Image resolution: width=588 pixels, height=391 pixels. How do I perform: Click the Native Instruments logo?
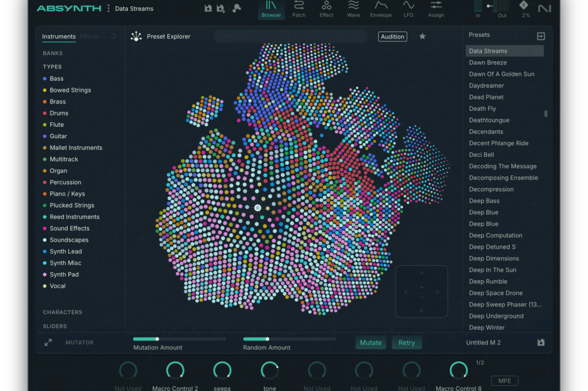(544, 8)
